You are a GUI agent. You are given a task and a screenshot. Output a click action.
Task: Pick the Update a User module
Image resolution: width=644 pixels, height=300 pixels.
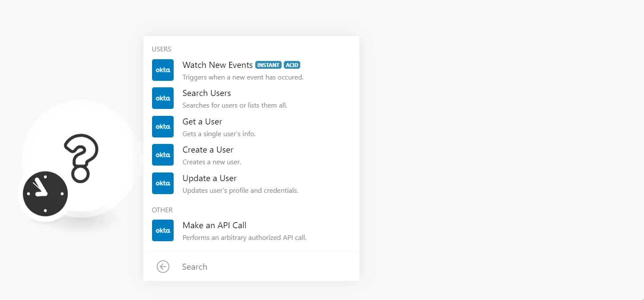251,184
